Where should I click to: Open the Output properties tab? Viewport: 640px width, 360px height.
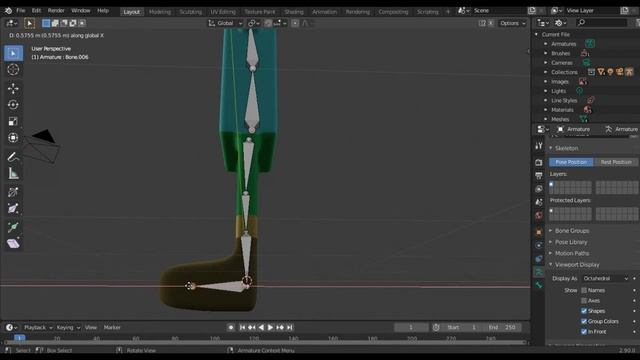pos(539,176)
